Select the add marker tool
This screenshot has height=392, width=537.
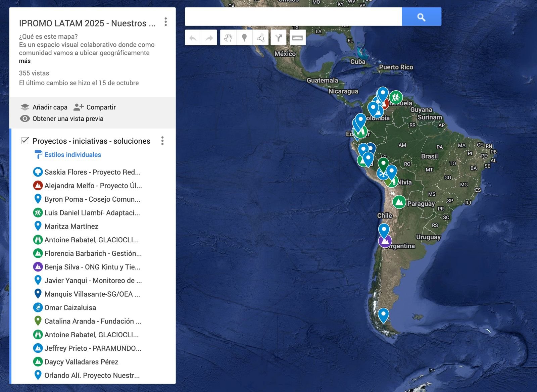[244, 38]
